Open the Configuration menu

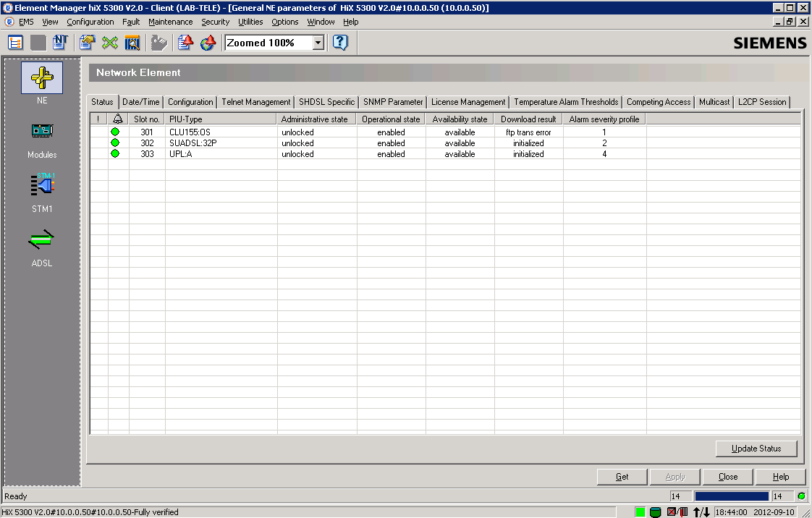[x=90, y=22]
